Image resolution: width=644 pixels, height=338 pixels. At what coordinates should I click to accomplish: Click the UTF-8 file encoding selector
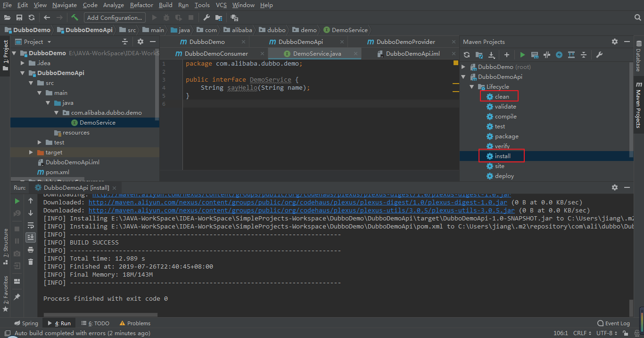606,333
